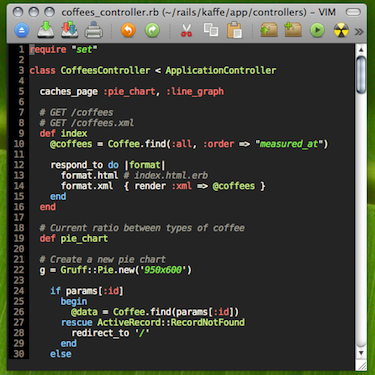Click '@data' on line 26
Image resolution: width=375 pixels, height=375 pixels.
pos(84,312)
